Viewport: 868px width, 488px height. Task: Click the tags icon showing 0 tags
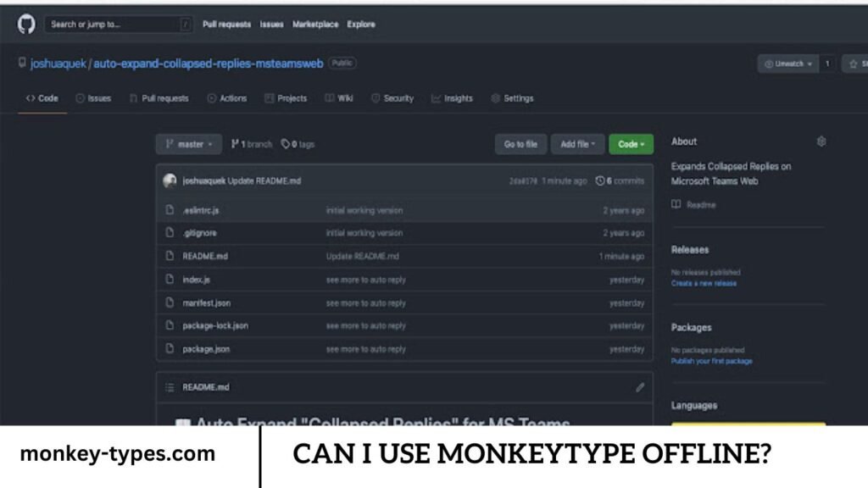pos(286,144)
